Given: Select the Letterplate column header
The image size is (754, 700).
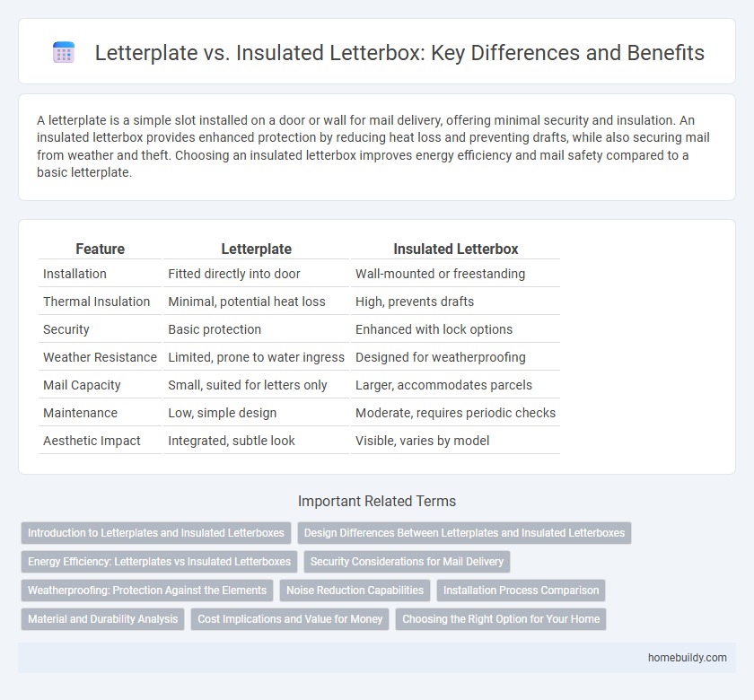Looking at the screenshot, I should [x=256, y=249].
